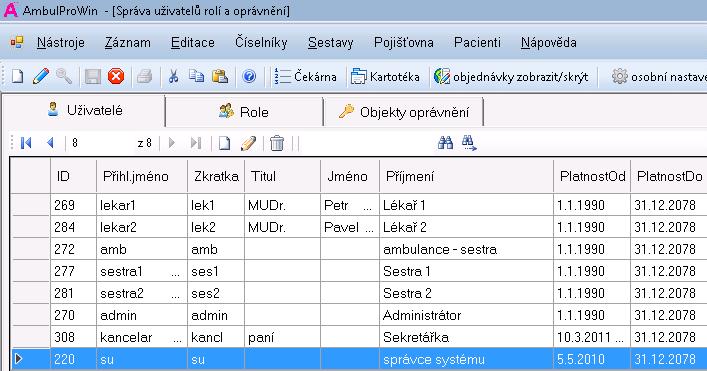Sort by the Titul column header

282,176
